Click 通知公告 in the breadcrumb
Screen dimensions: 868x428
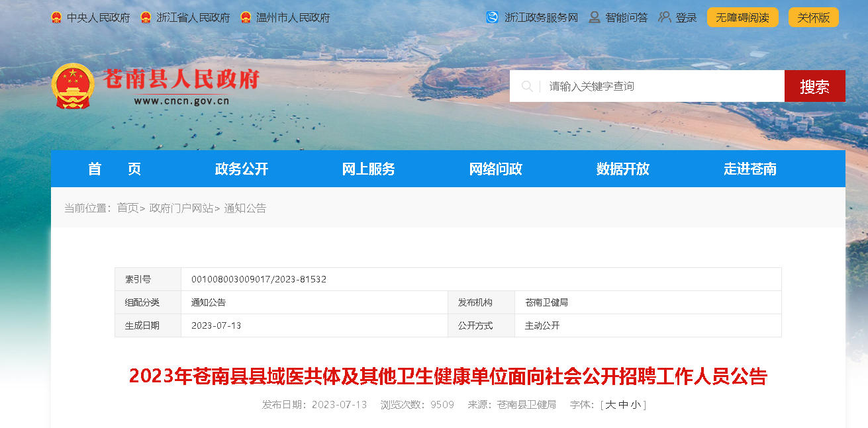[x=245, y=208]
